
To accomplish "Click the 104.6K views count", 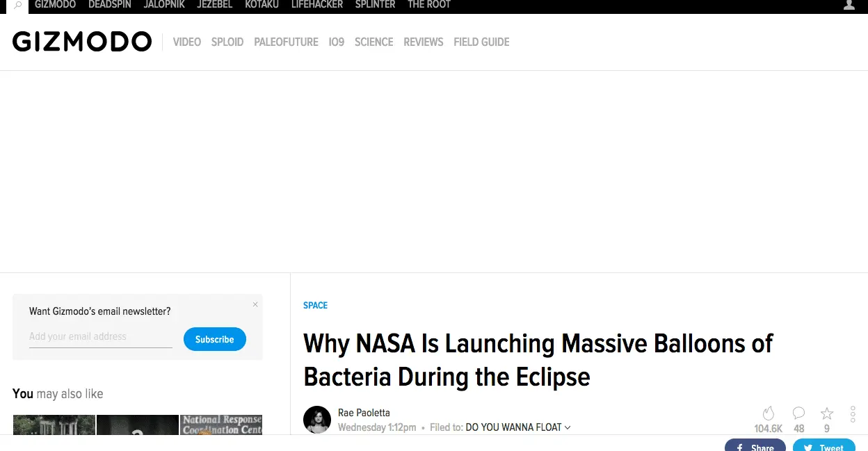I will point(769,429).
